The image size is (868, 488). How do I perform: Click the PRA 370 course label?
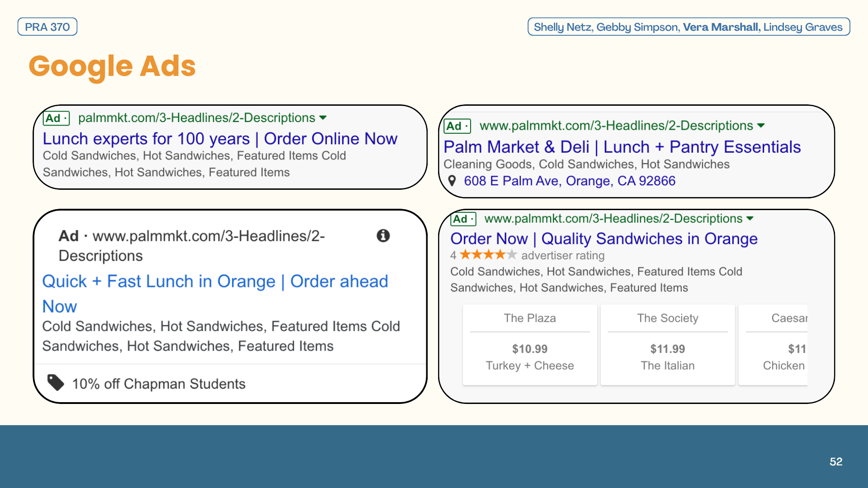pyautogui.click(x=47, y=27)
